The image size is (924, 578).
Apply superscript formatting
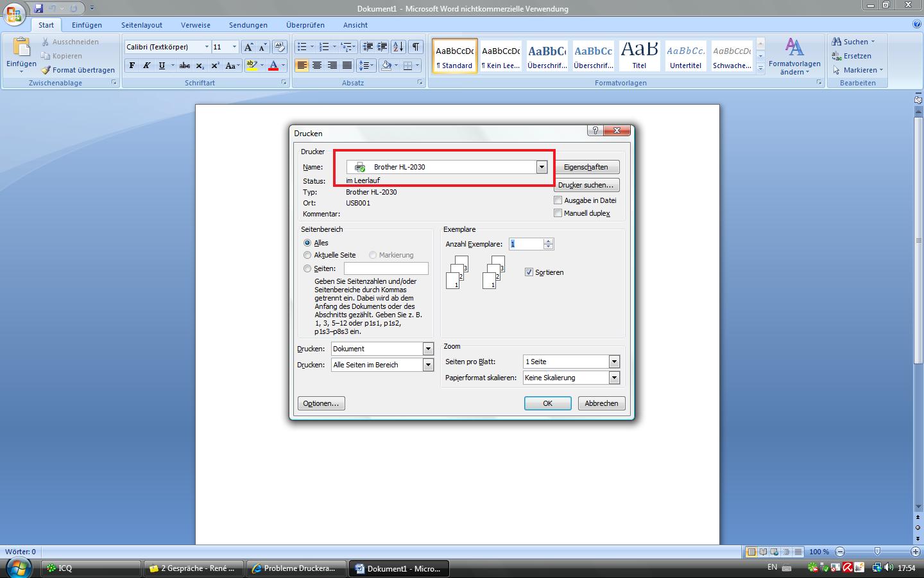[x=216, y=66]
